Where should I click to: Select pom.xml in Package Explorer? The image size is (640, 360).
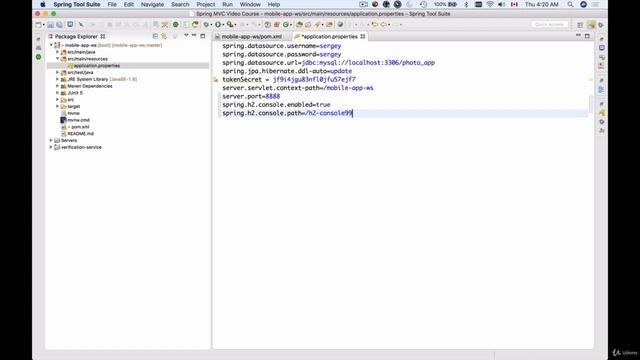click(x=80, y=127)
